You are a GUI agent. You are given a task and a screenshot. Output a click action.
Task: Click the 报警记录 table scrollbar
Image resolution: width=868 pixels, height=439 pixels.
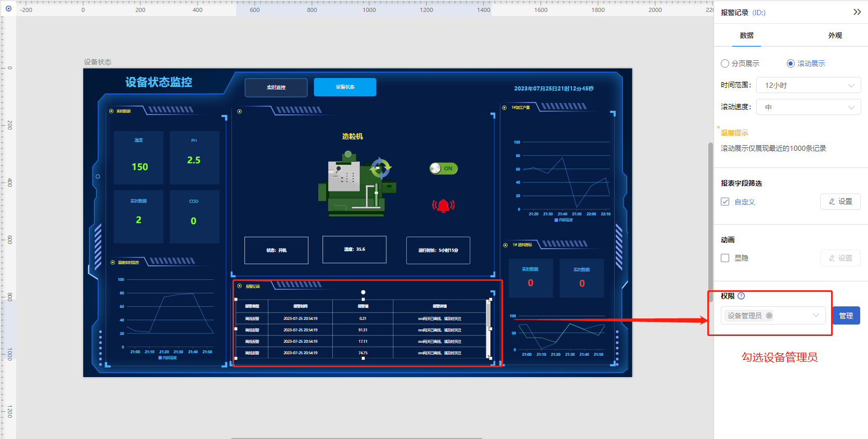(x=488, y=329)
